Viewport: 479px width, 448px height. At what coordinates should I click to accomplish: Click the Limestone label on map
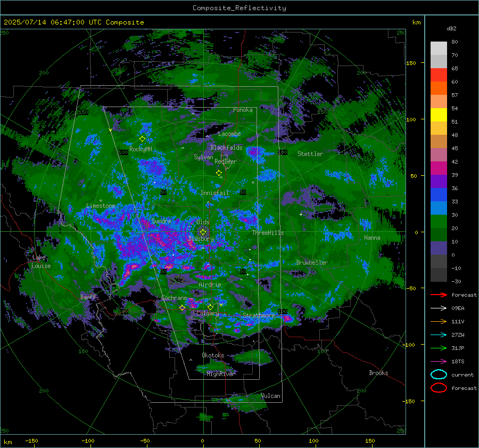point(101,206)
